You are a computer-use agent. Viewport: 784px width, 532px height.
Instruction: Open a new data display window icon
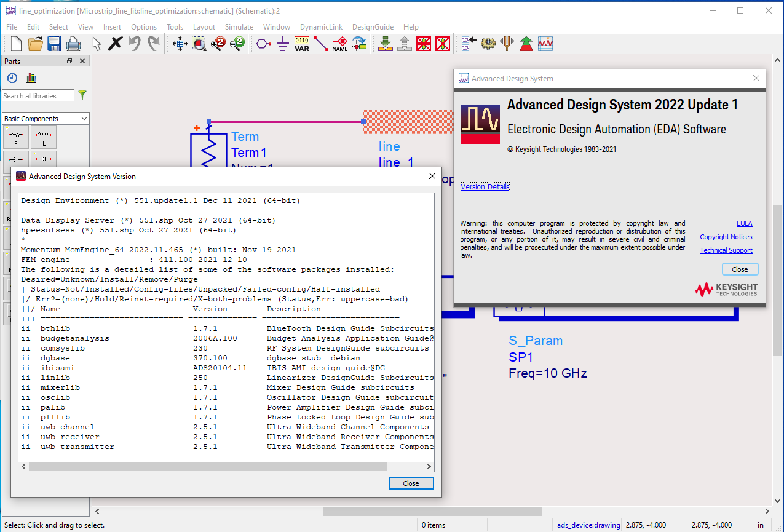click(x=545, y=44)
